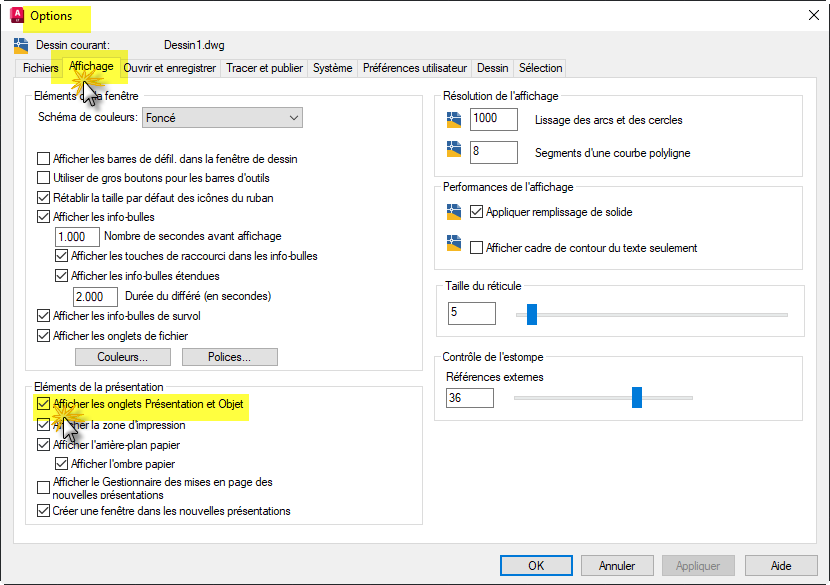Click the Taille du réticule slider handle
Screen dimensions: 830x585
532,314
